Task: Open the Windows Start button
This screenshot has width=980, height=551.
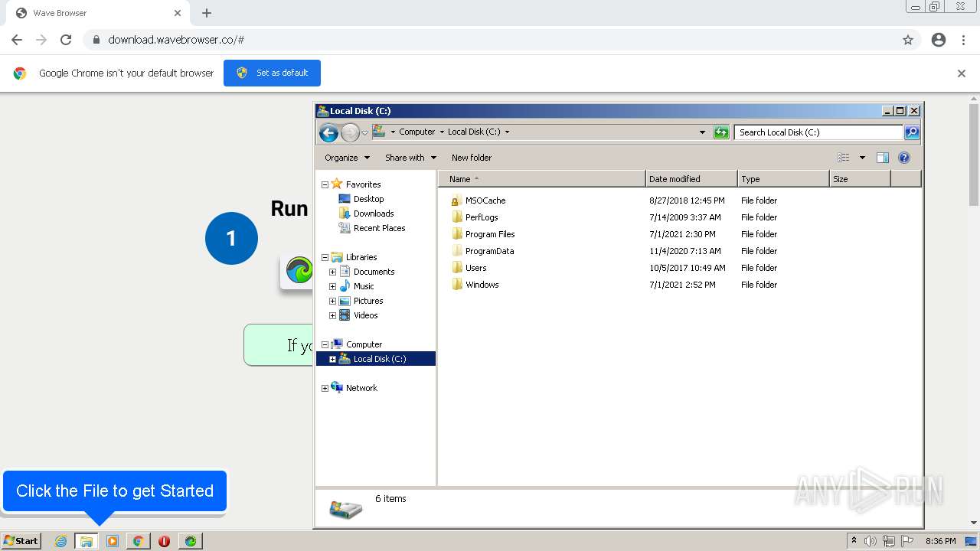Action: coord(21,541)
